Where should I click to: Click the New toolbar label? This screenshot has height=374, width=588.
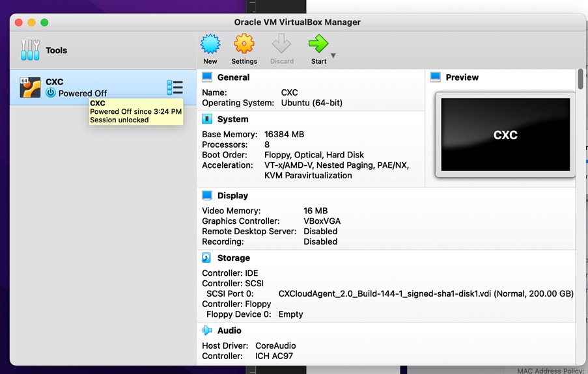point(210,61)
